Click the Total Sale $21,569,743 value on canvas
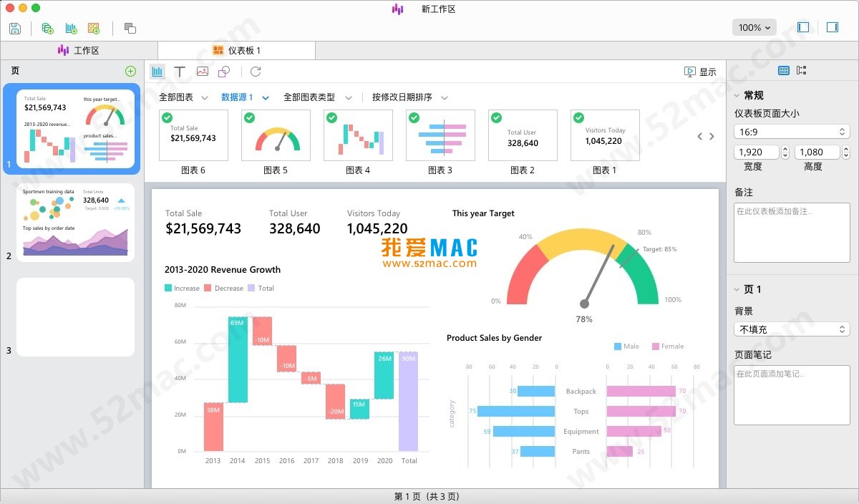 (203, 228)
